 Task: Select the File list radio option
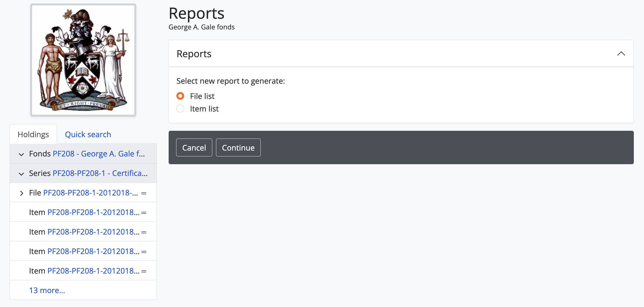tap(180, 96)
